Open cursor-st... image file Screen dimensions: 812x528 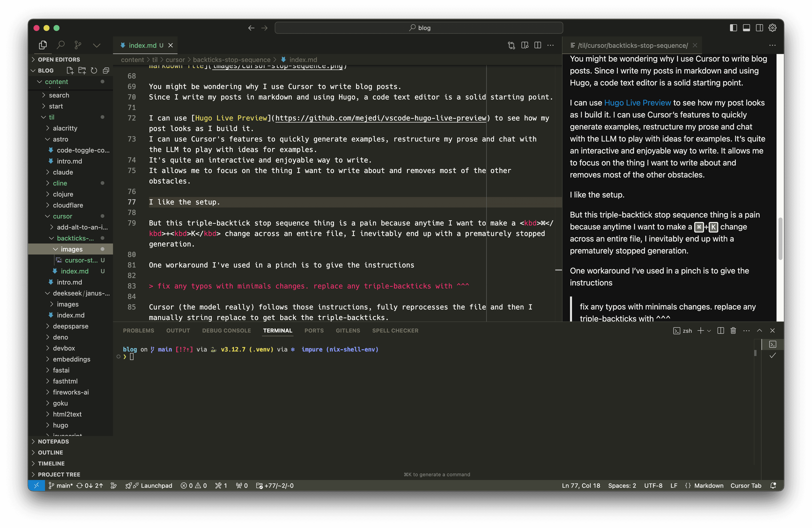click(81, 260)
